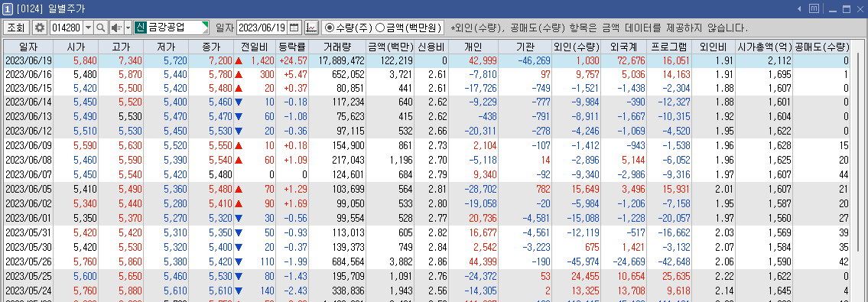Click the 금액(백만) column header
Viewport: 868px width, 302px height.
[x=391, y=47]
